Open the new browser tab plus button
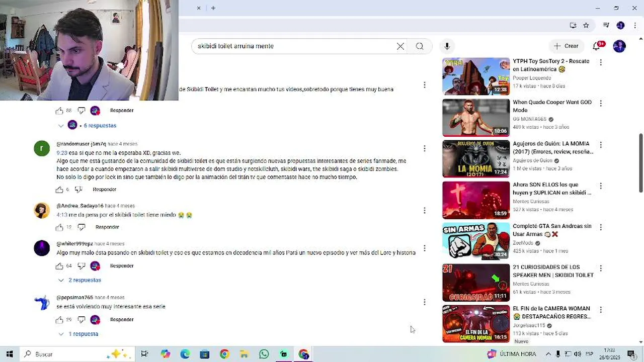 click(x=213, y=8)
